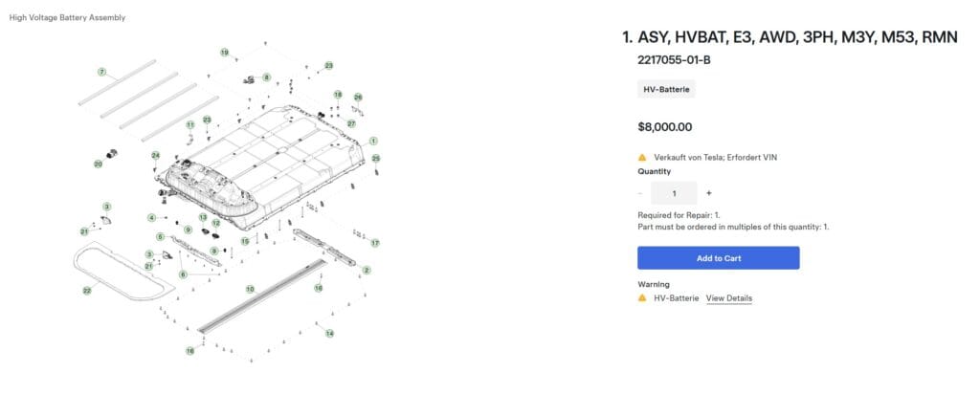Viewport: 980px width, 394px height.
Task: Select callout 14 near the bottom fasteners
Action: [329, 334]
